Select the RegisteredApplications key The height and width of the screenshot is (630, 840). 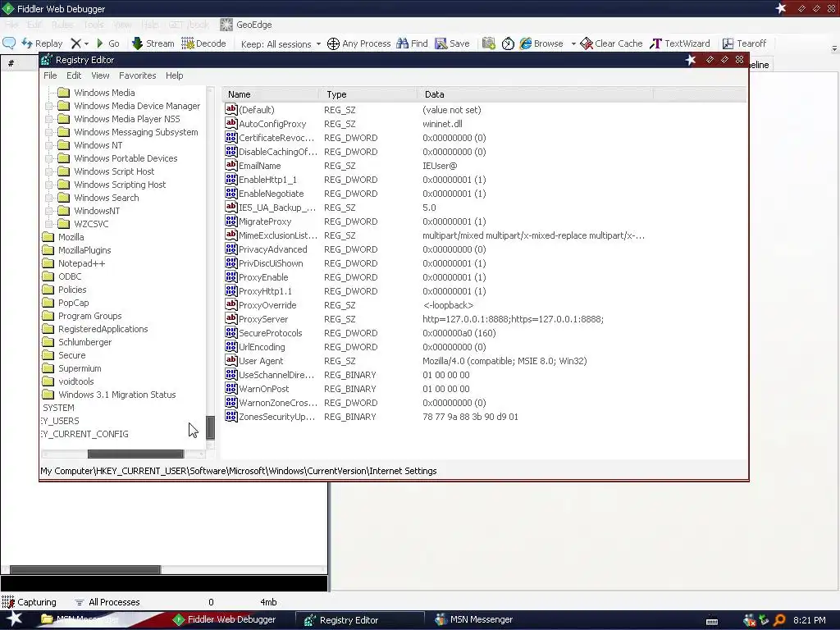103,329
